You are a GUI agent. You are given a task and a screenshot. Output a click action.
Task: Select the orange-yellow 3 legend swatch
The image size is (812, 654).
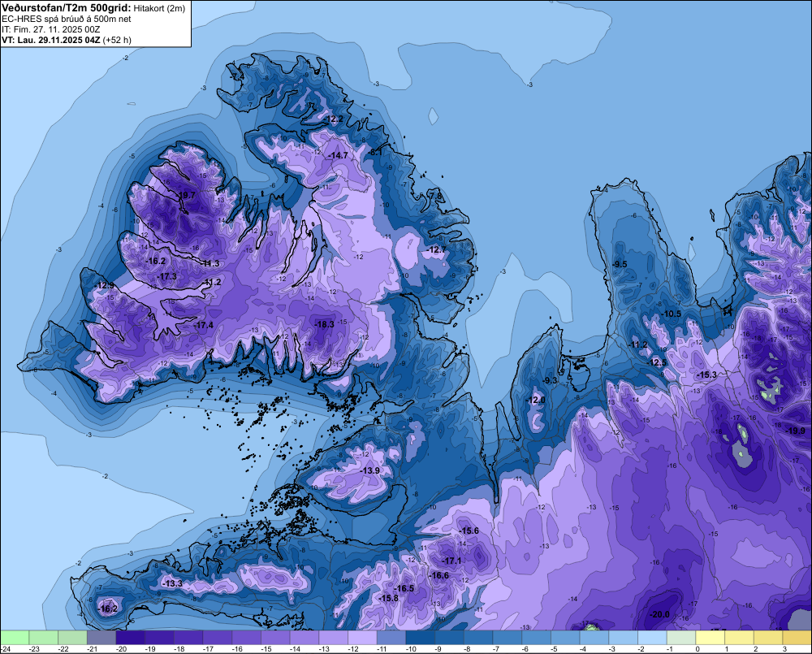point(797,637)
